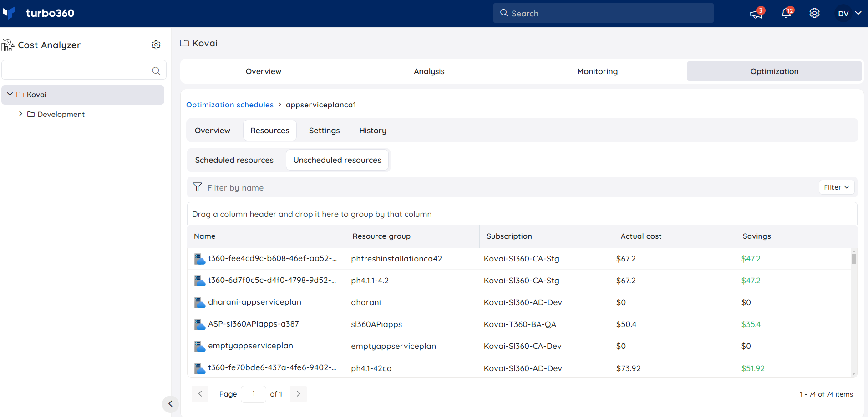868x417 pixels.
Task: Go to previous page arrow
Action: (x=200, y=394)
